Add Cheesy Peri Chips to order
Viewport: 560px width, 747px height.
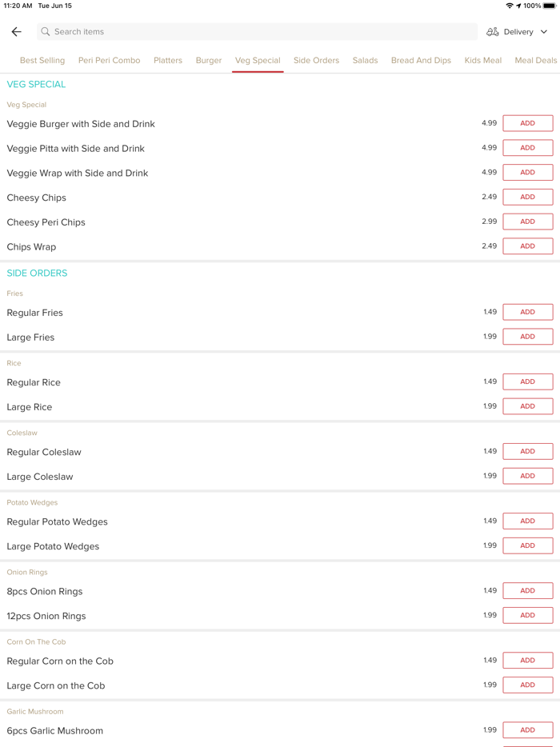[x=527, y=222]
